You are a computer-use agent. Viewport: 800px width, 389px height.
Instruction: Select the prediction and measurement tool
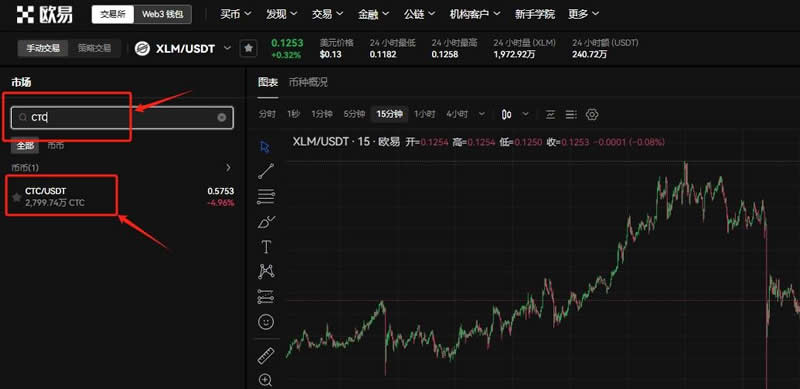[266, 297]
